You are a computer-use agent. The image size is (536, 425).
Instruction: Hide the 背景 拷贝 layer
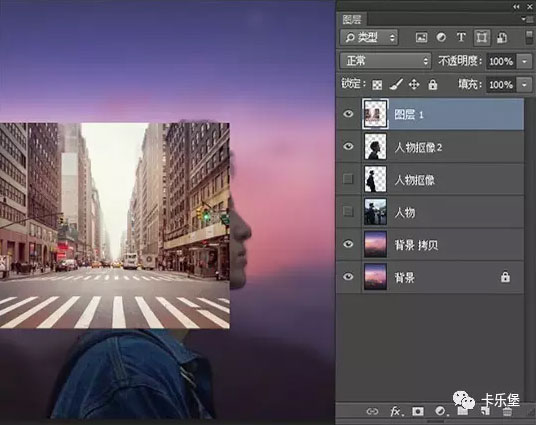[x=348, y=244]
